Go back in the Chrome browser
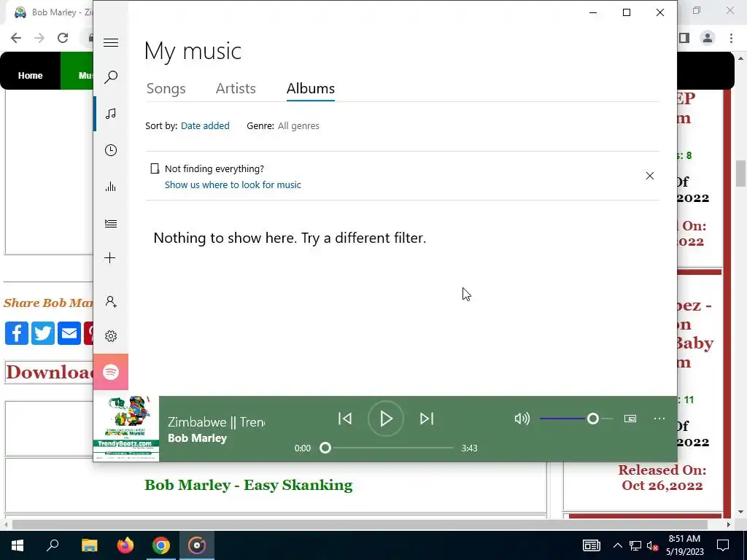 pos(16,38)
